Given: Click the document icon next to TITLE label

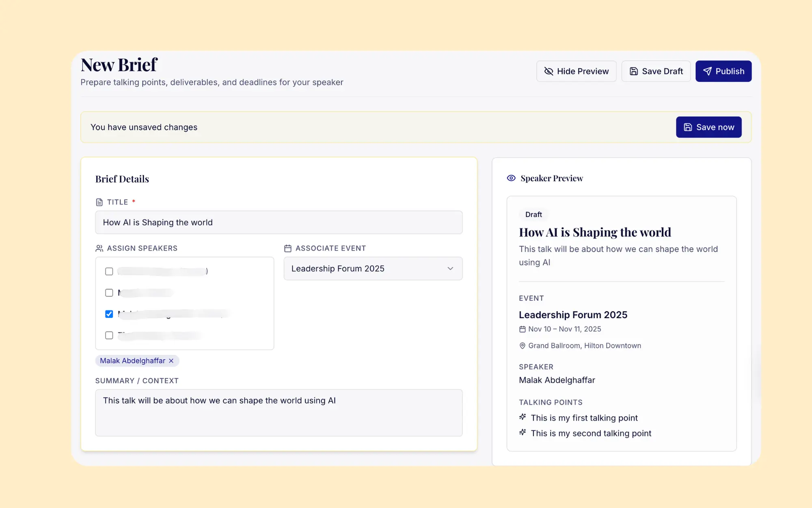Looking at the screenshot, I should (99, 202).
